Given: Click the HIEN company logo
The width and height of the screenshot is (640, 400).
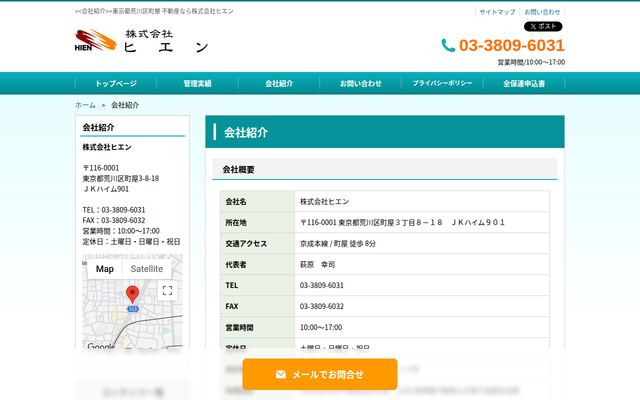Looking at the screenshot, I should coord(96,40).
